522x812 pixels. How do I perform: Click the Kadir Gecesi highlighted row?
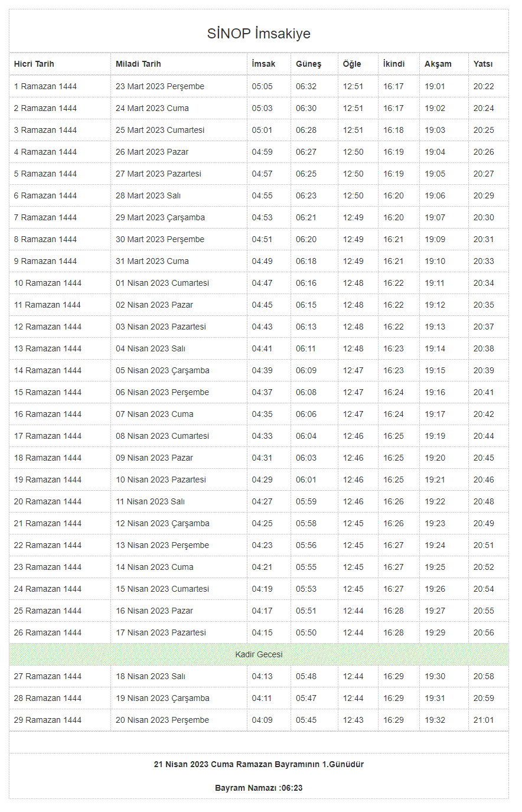tap(259, 654)
